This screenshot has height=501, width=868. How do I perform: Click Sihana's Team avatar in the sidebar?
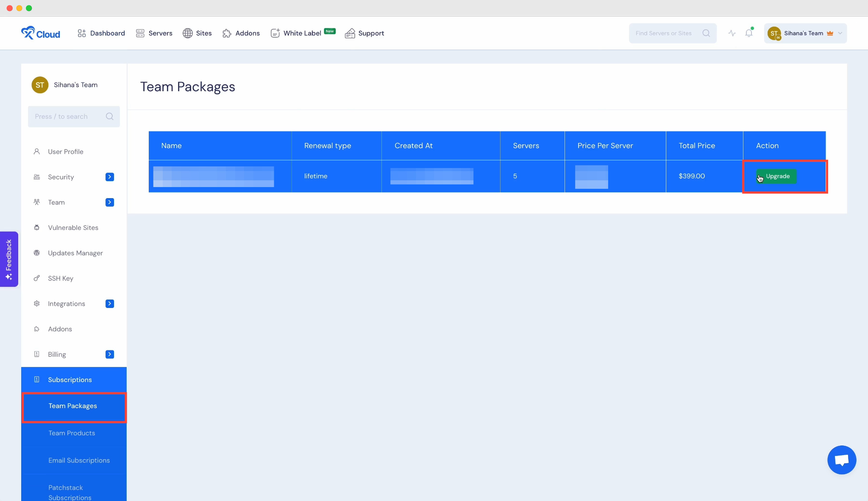(x=39, y=85)
